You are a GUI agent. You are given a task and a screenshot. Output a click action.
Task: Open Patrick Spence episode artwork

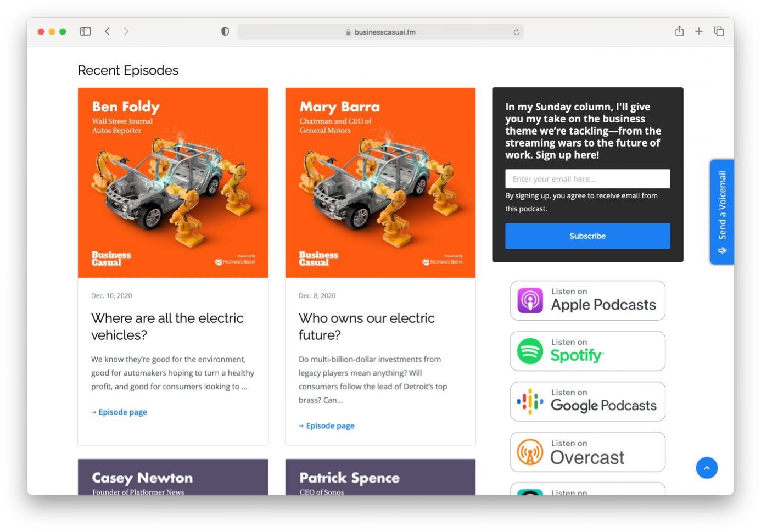click(380, 477)
